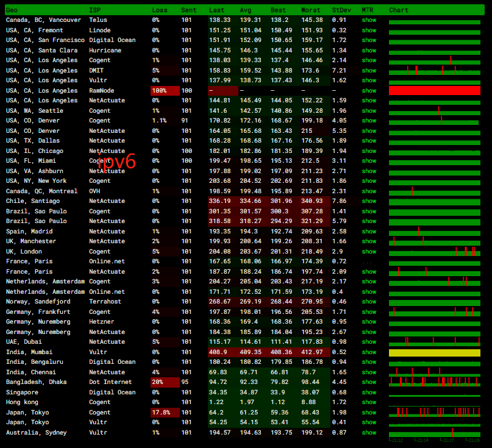
Task: Show MTR for UK, London Cogent
Action: coord(369,252)
